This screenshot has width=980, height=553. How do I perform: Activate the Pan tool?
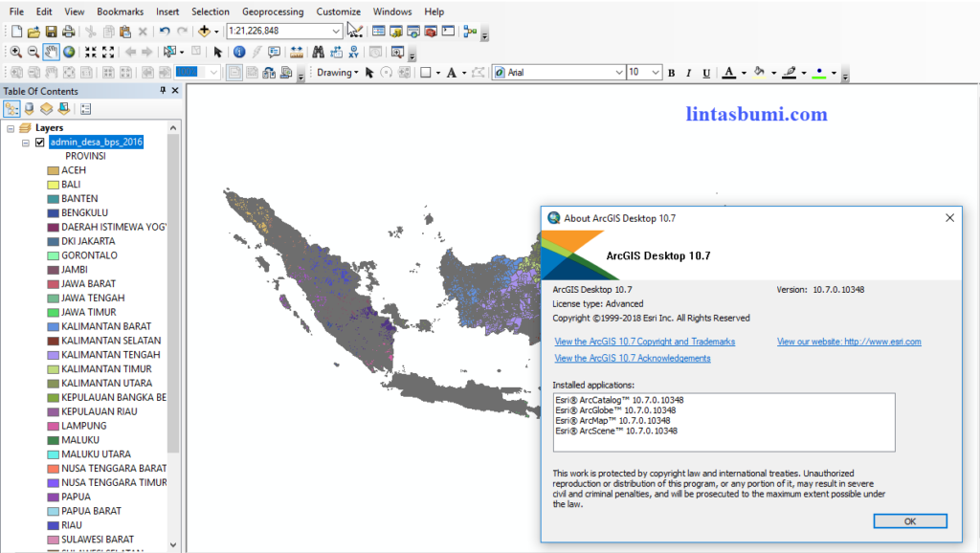(51, 51)
